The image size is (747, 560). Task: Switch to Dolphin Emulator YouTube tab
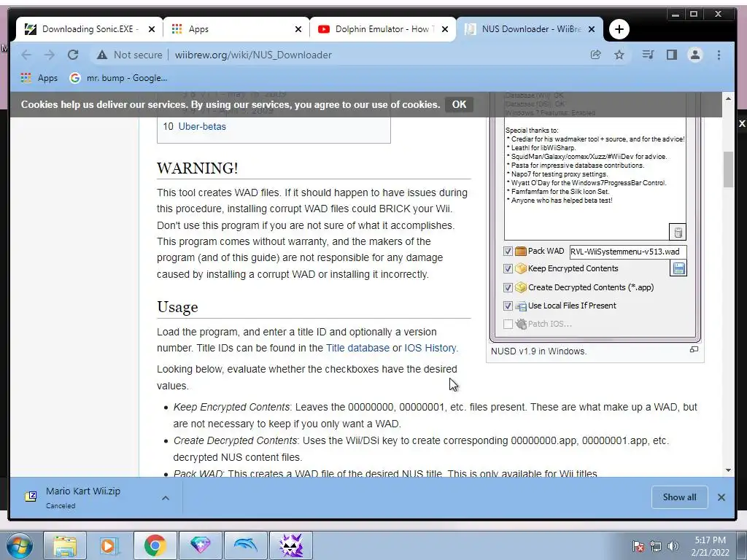pos(382,29)
